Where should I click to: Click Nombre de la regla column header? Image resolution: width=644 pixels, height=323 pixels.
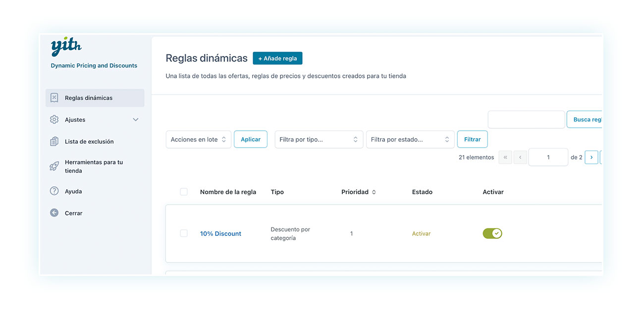[x=228, y=192]
